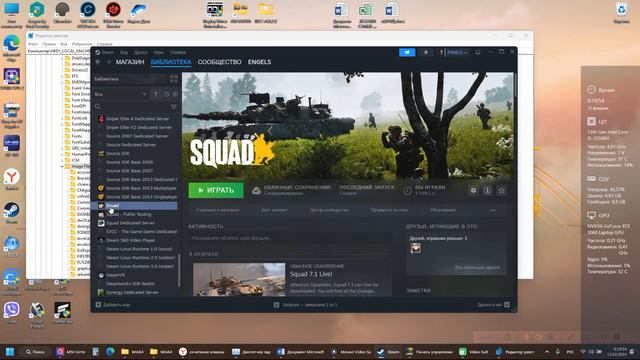Open Squad community hub link
Screen dimensions: 640x360
(x=329, y=210)
